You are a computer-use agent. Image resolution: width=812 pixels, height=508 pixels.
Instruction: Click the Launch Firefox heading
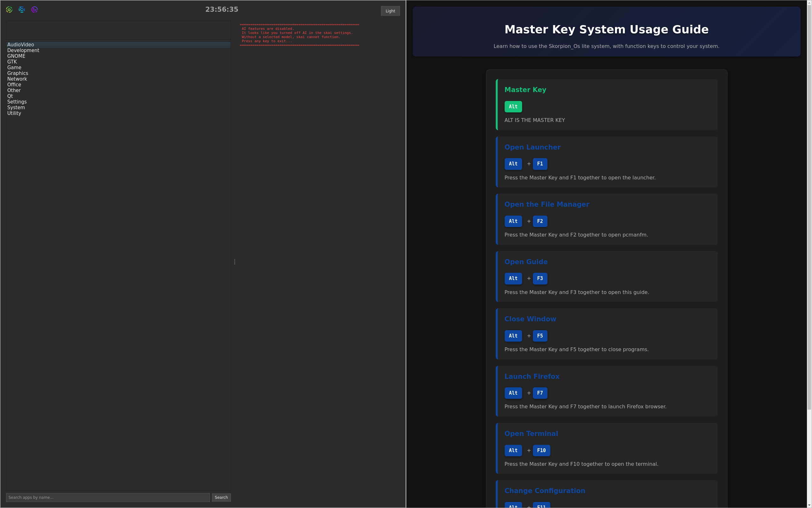(x=532, y=376)
